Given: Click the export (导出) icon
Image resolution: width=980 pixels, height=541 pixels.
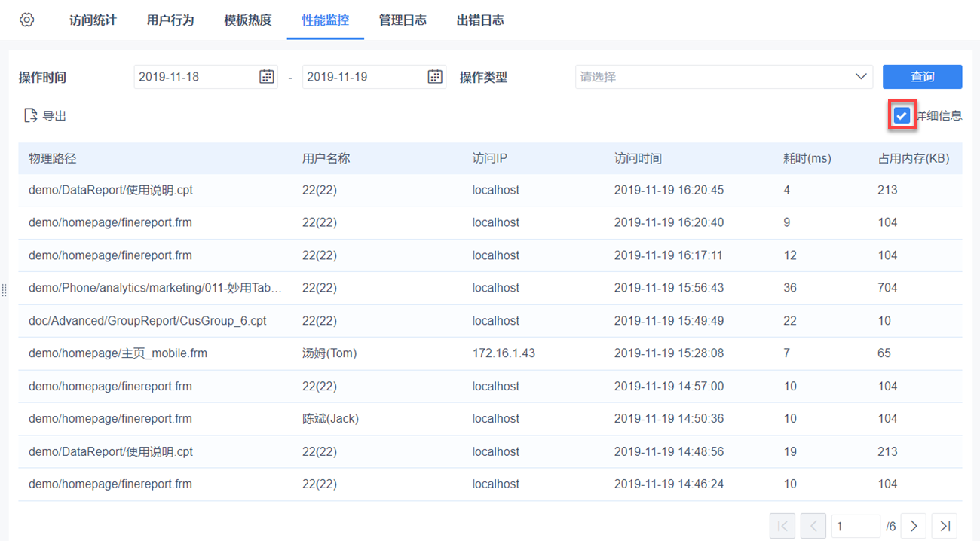Looking at the screenshot, I should coord(30,115).
